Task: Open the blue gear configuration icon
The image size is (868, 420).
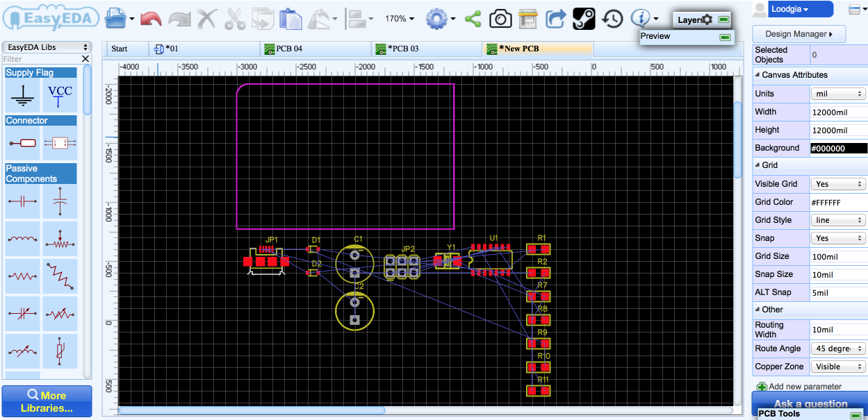Action: click(436, 19)
